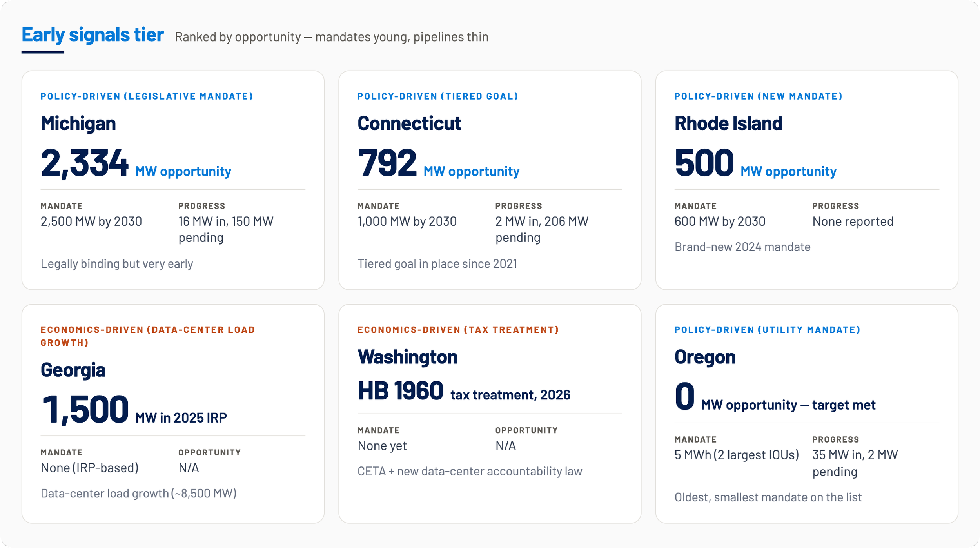Click the 1,500 MW in 2025 IRP figure
Image resolution: width=980 pixels, height=548 pixels.
click(x=134, y=410)
